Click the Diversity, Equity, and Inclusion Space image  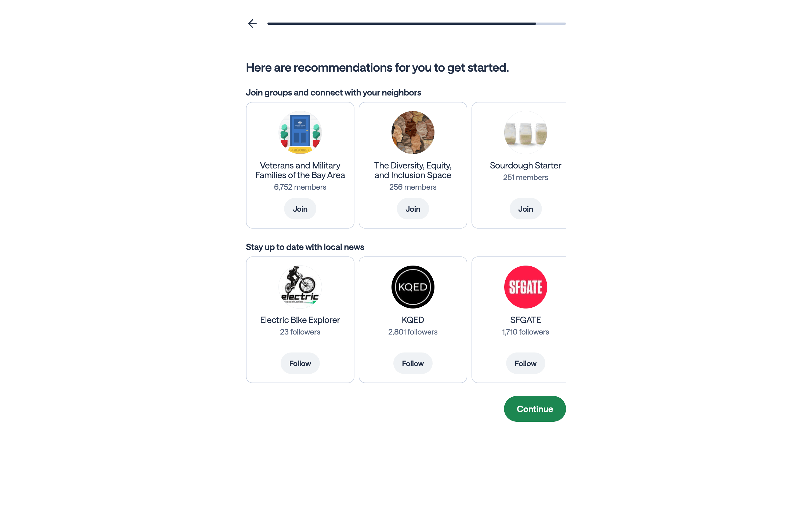pyautogui.click(x=413, y=133)
